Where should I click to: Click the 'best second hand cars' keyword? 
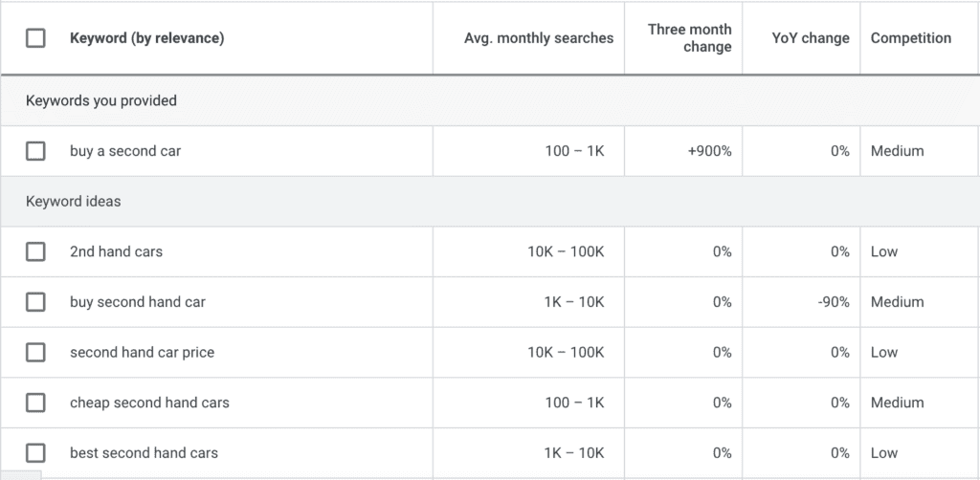click(144, 452)
